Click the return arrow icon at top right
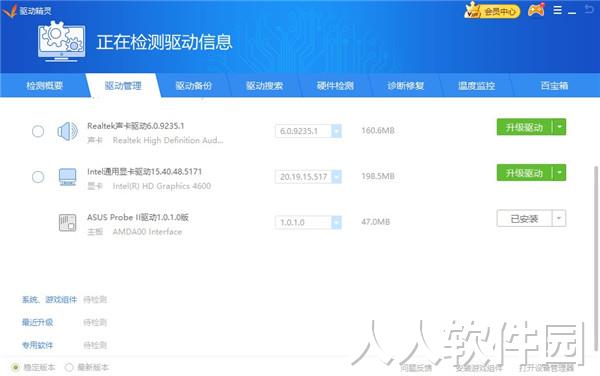This screenshot has width=600, height=376. tap(589, 9)
